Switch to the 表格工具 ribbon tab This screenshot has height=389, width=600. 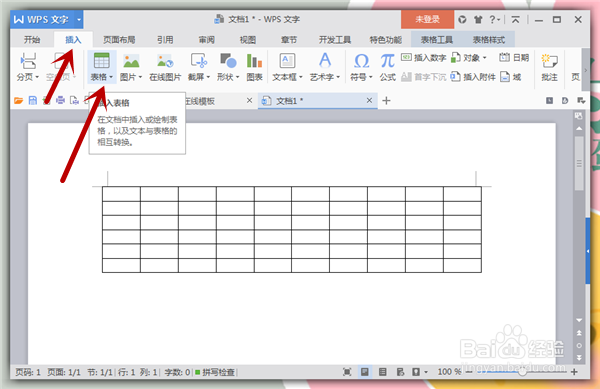(437, 40)
